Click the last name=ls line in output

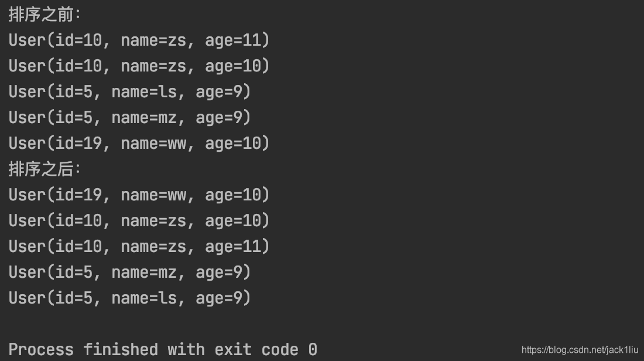129,298
